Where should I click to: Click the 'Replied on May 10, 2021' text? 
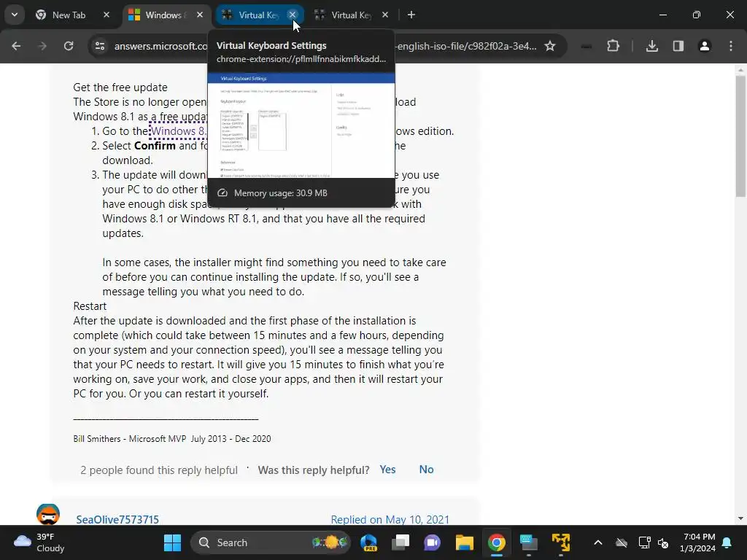pyautogui.click(x=390, y=519)
